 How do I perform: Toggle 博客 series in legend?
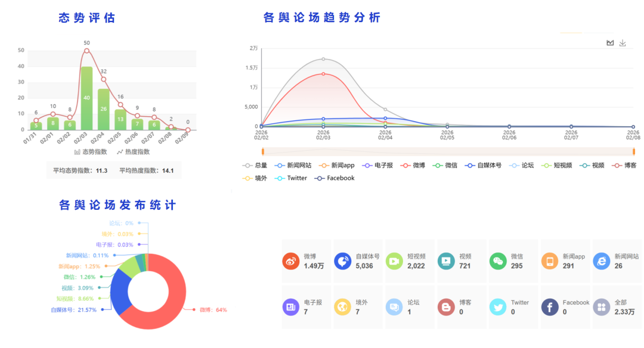coord(624,166)
